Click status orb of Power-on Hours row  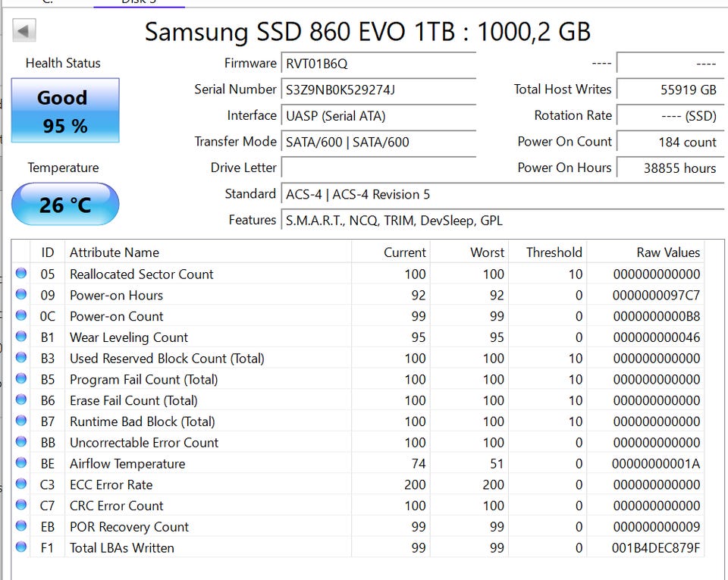(21, 293)
